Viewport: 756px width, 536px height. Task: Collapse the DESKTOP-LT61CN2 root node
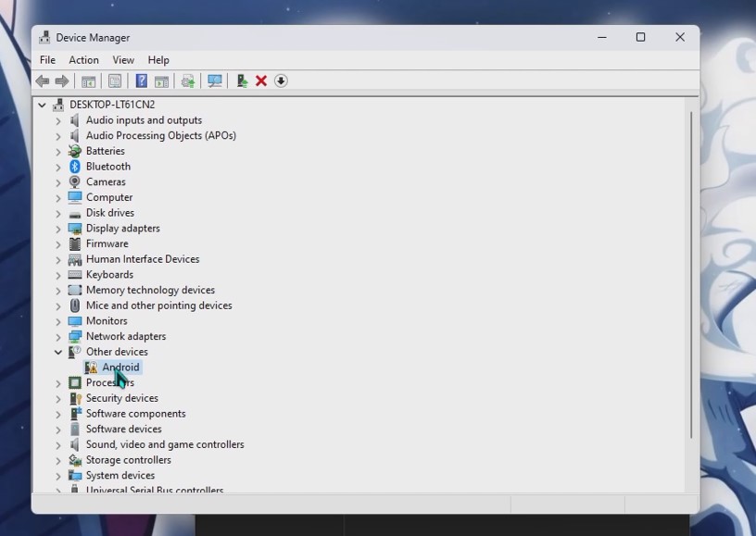click(x=42, y=105)
